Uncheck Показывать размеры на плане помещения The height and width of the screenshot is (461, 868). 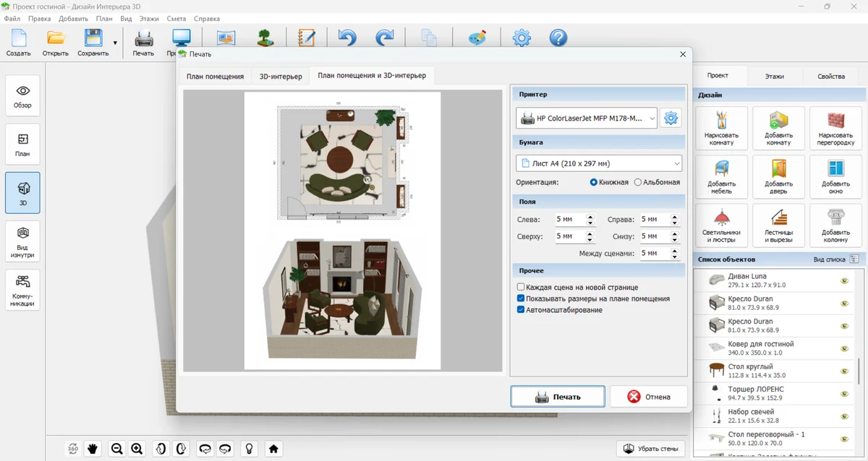coord(521,298)
